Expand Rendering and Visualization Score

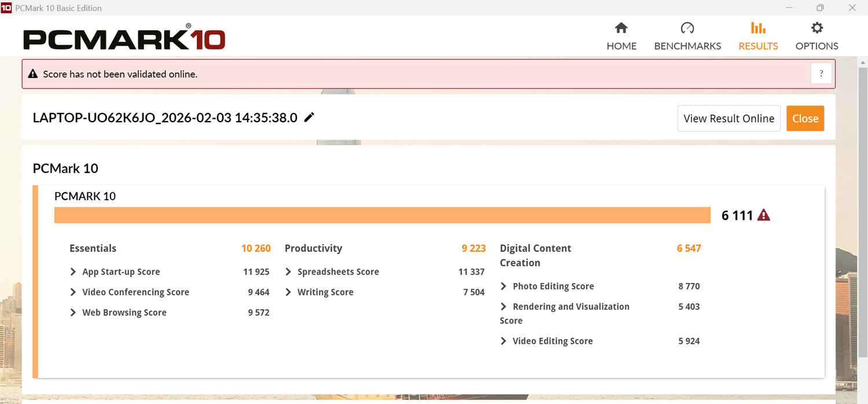(x=503, y=307)
